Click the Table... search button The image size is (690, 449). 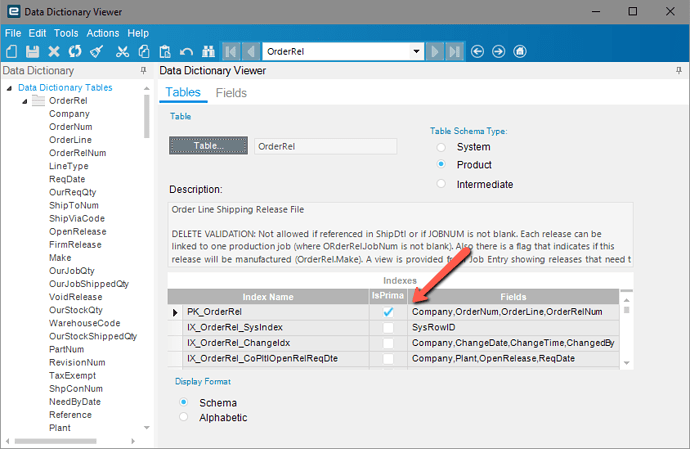(x=208, y=146)
